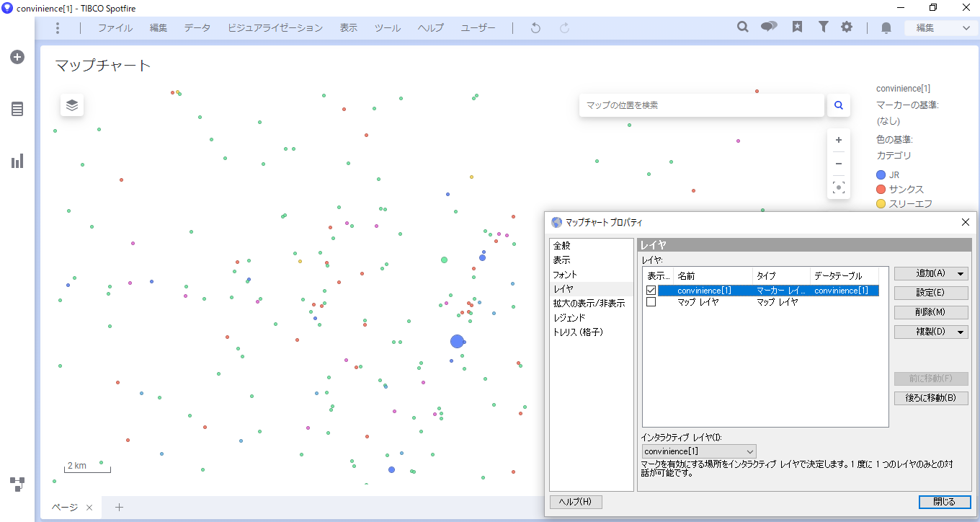The image size is (980, 522).
Task: Close the マップチャート プロパティ dialog with X
Action: click(966, 222)
